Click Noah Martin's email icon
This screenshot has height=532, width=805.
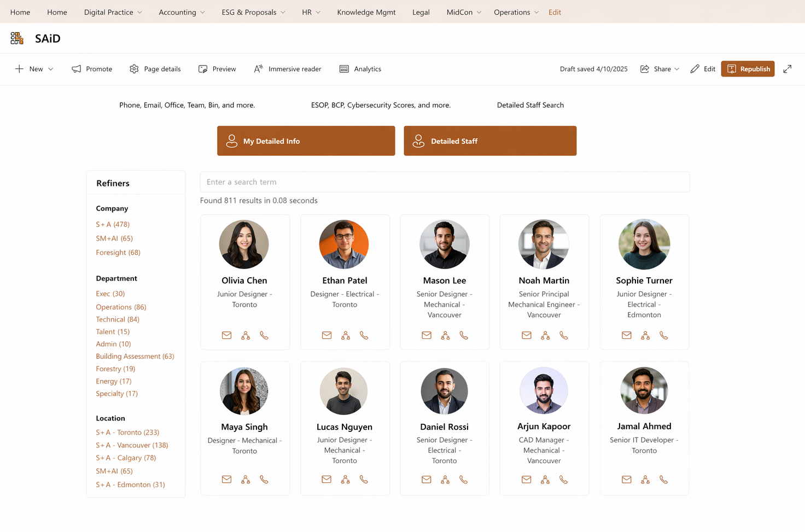pos(527,335)
